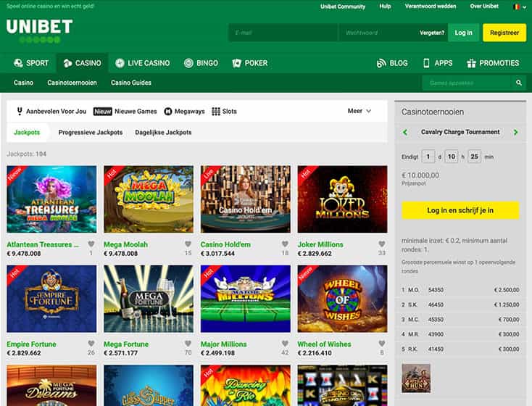Favorite Major Millions with heart icon
This screenshot has width=532, height=406.
pyautogui.click(x=285, y=344)
